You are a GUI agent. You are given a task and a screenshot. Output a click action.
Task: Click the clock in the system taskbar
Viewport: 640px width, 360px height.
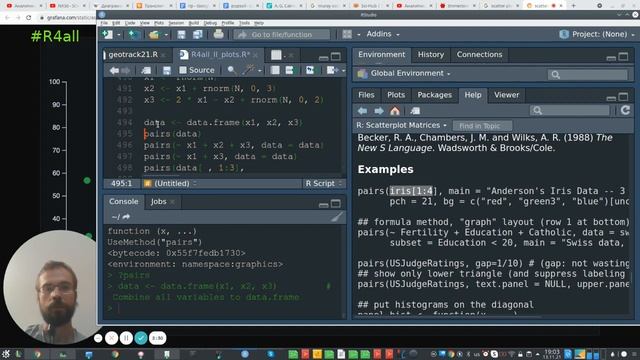pos(552,353)
